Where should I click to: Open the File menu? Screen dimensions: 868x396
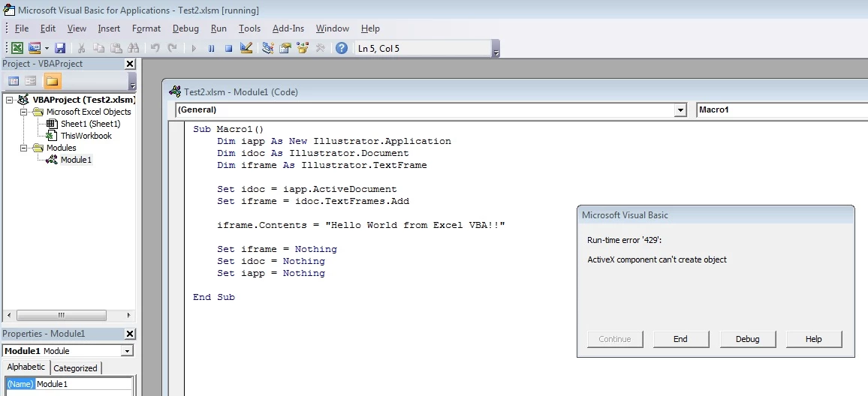pos(22,28)
